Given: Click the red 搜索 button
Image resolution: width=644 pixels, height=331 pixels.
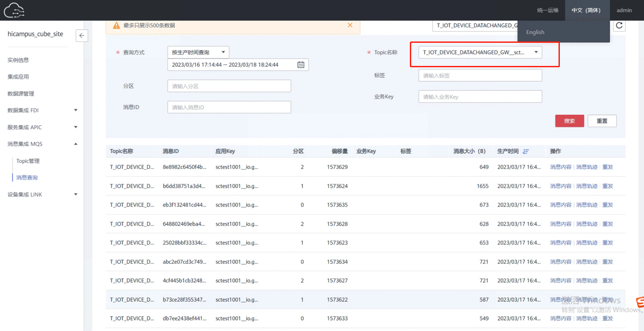Looking at the screenshot, I should click(x=569, y=121).
